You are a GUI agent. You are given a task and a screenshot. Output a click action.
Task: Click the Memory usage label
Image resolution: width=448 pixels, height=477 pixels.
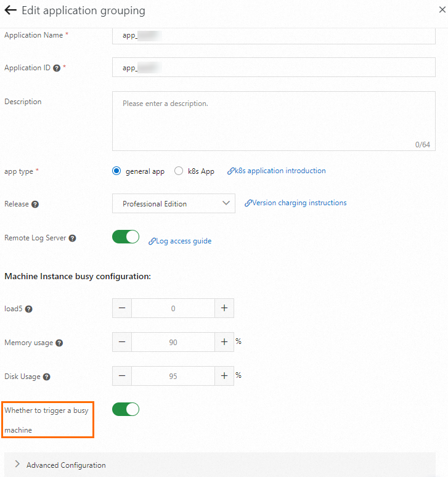click(28, 343)
